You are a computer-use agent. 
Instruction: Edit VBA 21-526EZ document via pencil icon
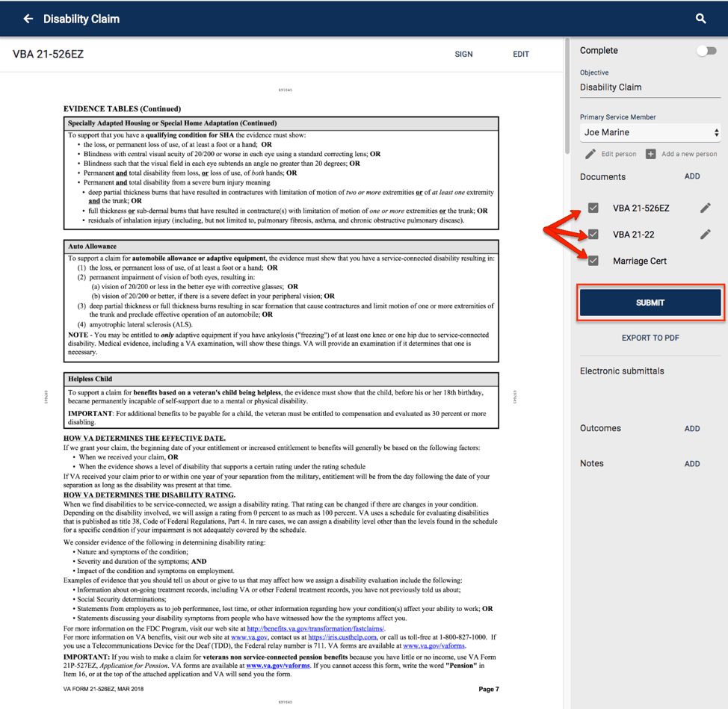(x=706, y=208)
